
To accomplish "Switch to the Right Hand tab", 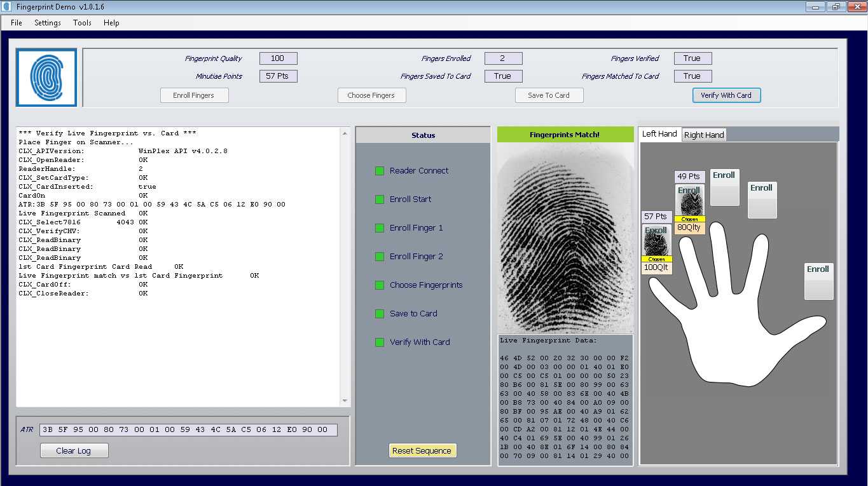I will point(704,135).
